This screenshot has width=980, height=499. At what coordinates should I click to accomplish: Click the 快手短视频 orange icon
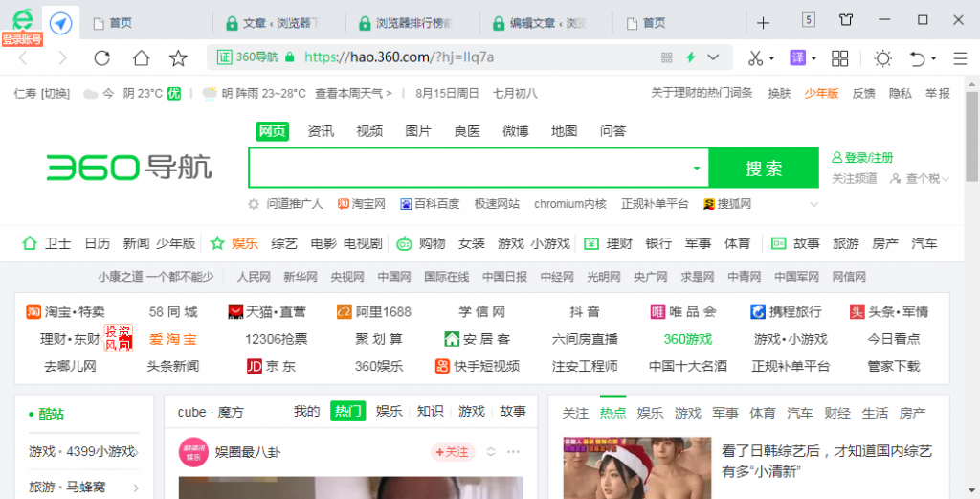pos(442,366)
